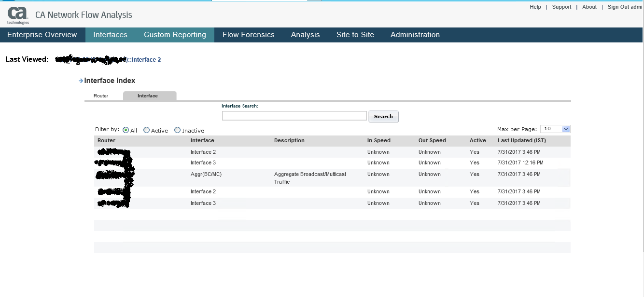
Task: Open the Analysis menu
Action: coord(306,35)
